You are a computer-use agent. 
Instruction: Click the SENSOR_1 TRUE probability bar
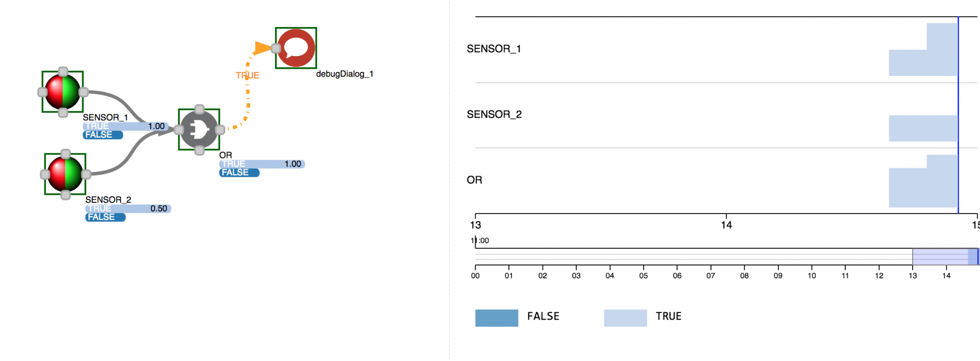tap(125, 126)
